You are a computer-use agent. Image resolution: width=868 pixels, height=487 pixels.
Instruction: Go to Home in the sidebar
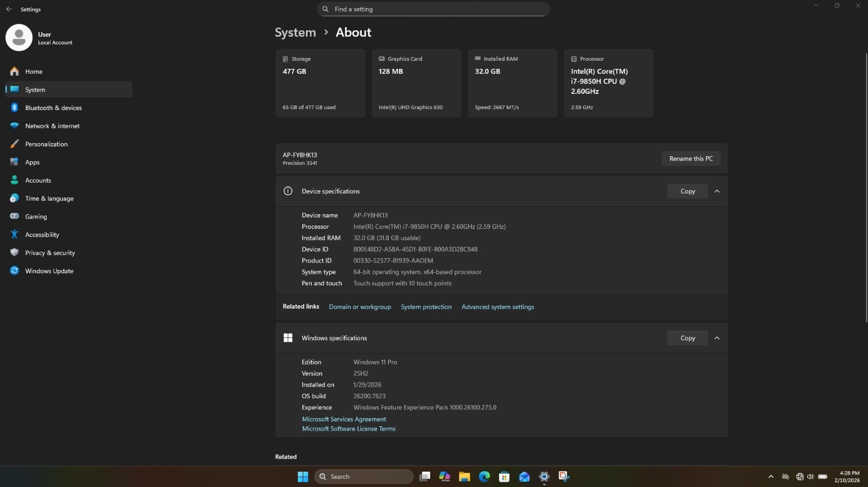(68, 72)
